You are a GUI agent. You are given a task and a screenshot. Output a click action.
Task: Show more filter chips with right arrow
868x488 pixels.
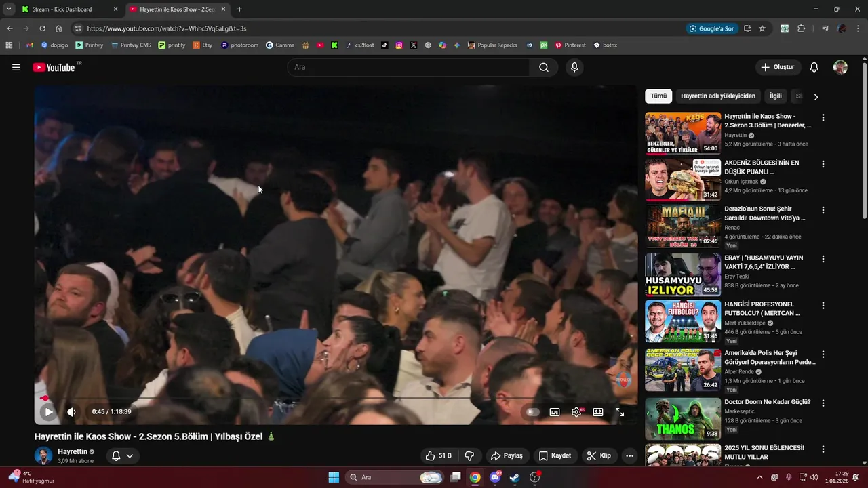[816, 97]
